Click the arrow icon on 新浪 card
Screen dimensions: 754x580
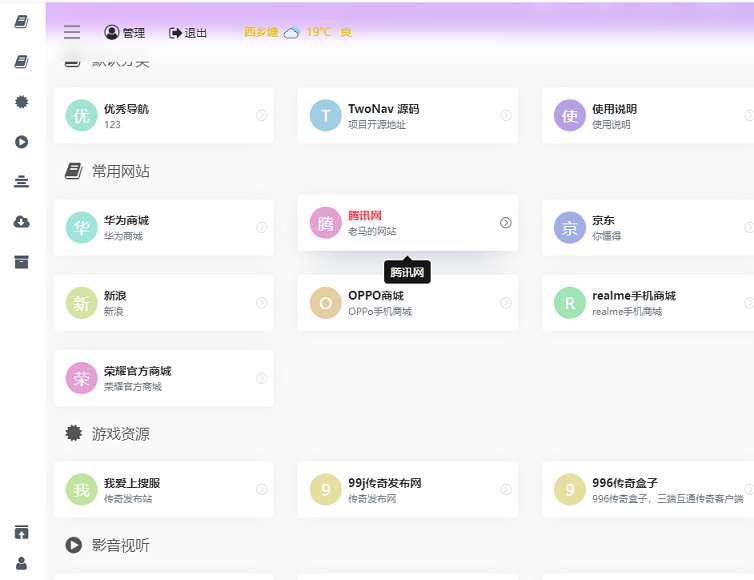[x=261, y=303]
